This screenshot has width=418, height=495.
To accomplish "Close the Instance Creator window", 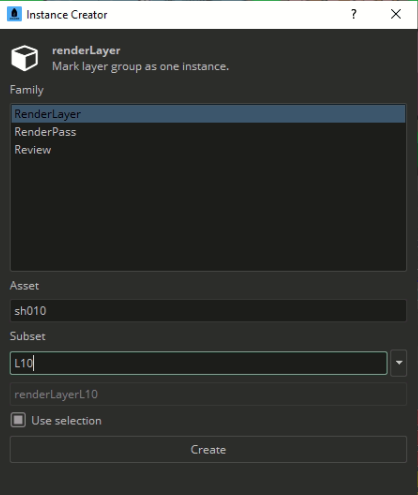I will (396, 14).
